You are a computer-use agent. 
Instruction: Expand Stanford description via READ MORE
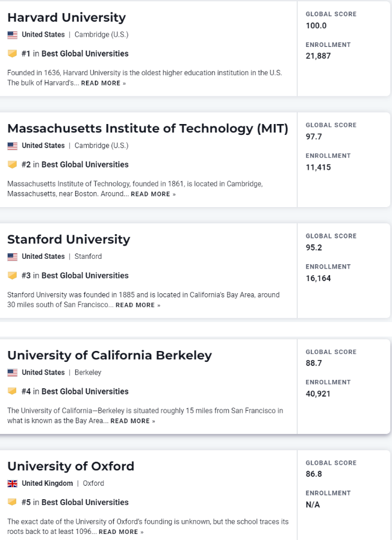[x=138, y=305]
